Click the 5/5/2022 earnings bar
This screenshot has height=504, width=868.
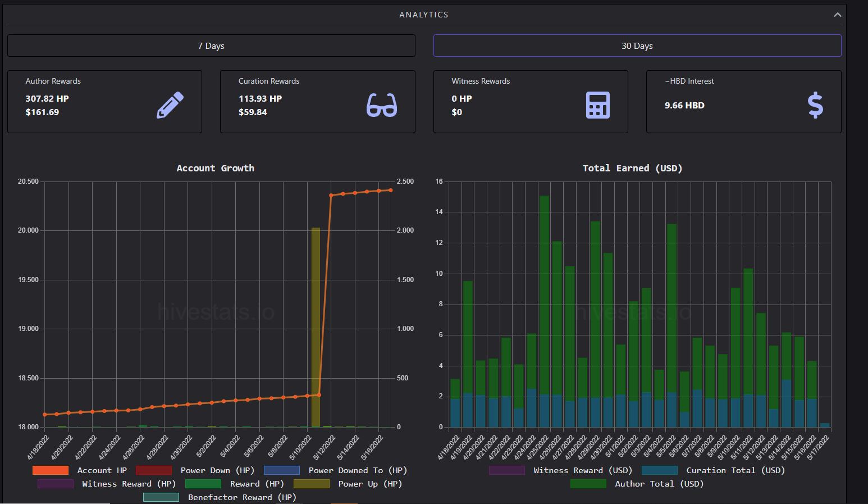[x=671, y=325]
